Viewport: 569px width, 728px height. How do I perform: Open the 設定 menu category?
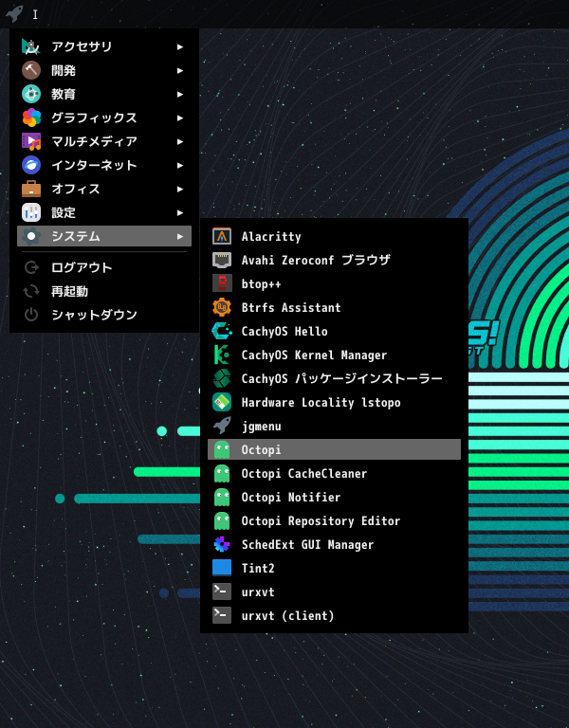pos(104,212)
